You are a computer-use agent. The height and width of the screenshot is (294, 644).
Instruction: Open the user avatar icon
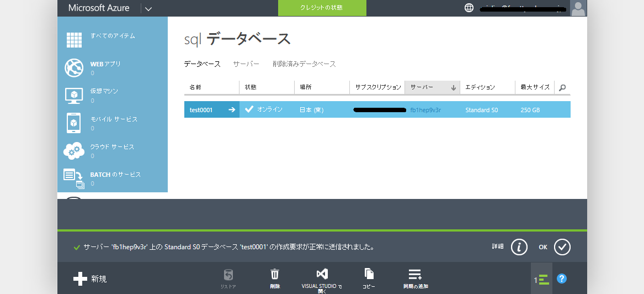click(x=578, y=8)
